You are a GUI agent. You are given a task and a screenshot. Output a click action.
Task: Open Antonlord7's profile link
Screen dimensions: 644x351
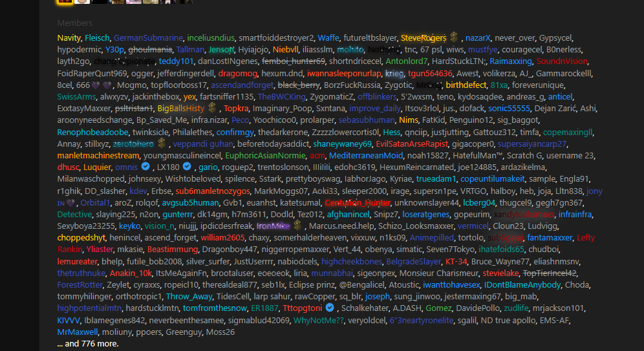406,61
